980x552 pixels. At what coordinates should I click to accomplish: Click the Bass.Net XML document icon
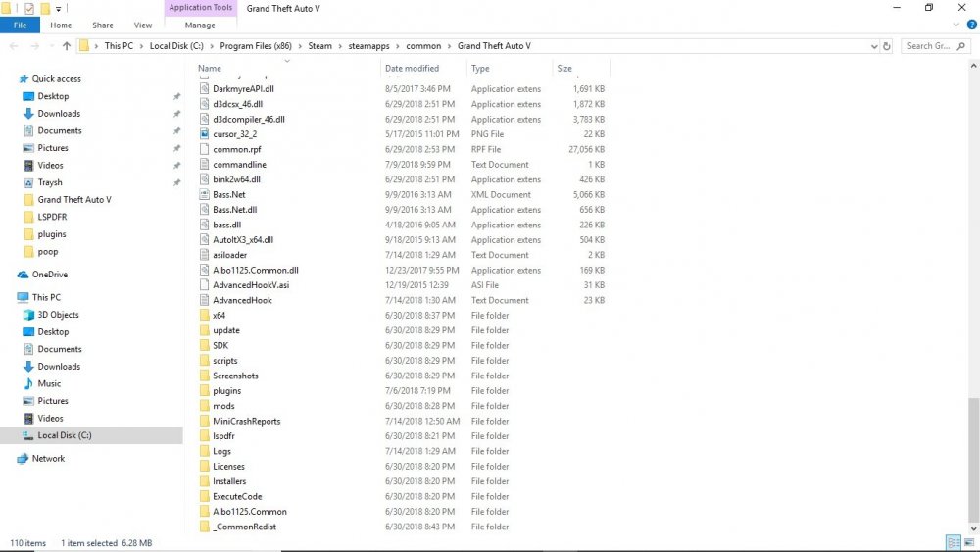click(204, 194)
